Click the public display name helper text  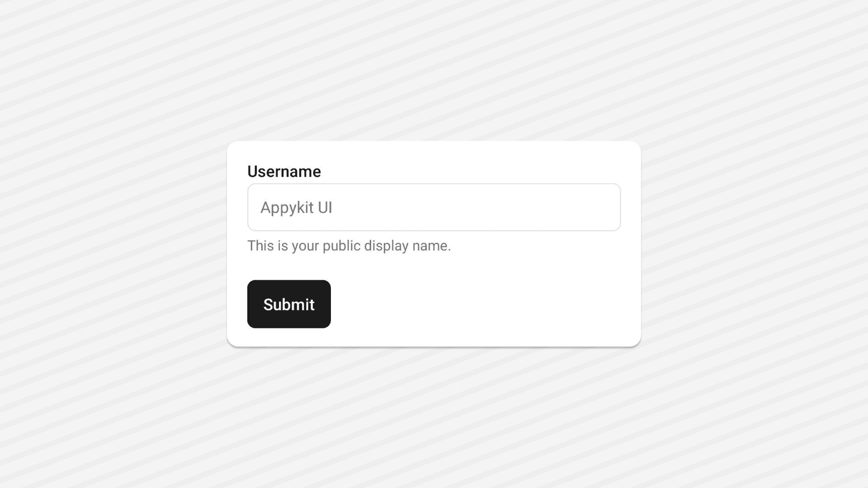(349, 246)
